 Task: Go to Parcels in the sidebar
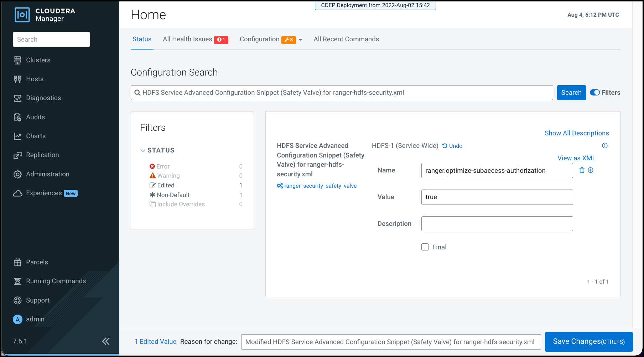click(37, 262)
